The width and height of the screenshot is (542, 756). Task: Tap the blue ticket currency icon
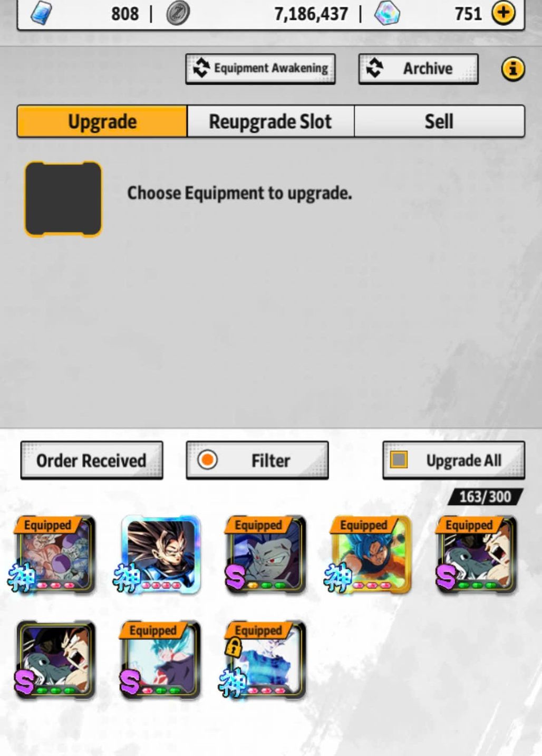(41, 13)
